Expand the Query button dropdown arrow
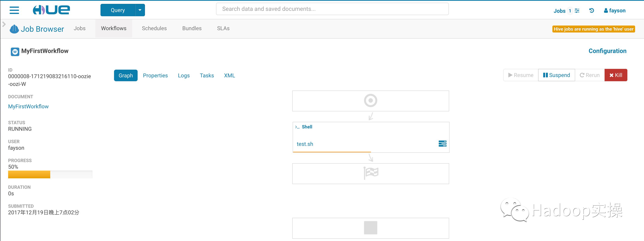Screen dimensions: 644x241 coord(140,10)
